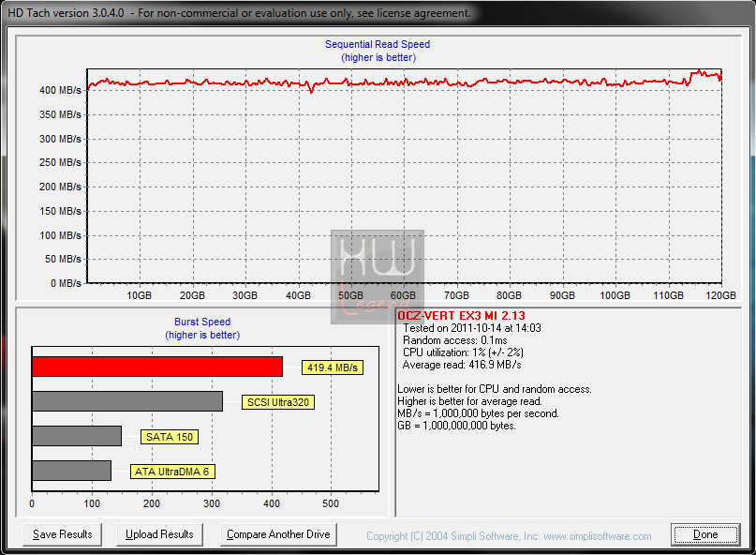
Task: Select the ATA UltraDMA 6 label
Action: coord(172,472)
